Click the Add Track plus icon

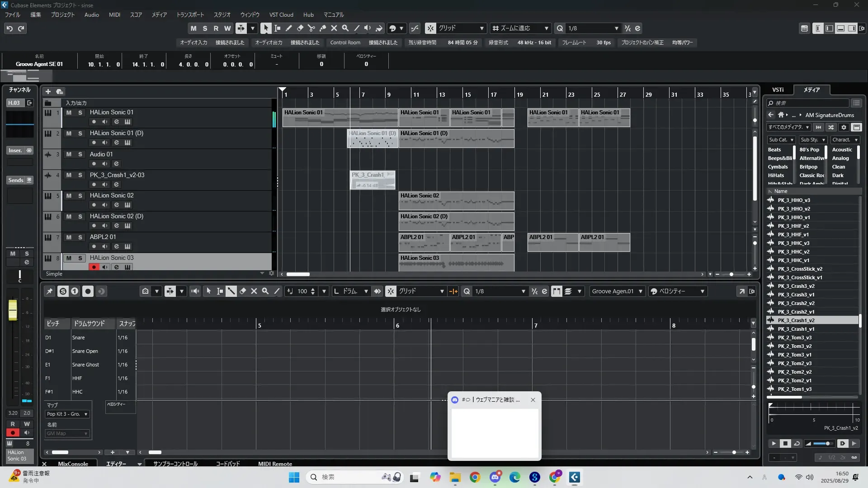click(48, 91)
